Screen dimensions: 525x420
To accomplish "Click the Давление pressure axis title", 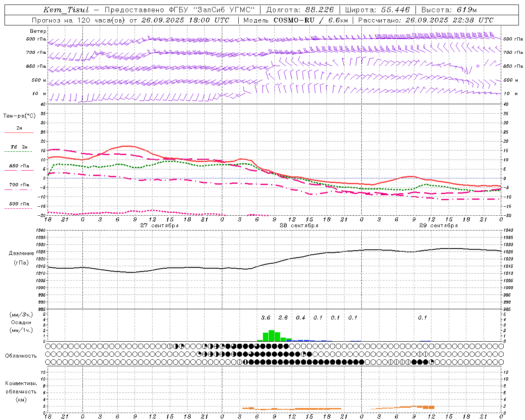I will click(x=21, y=253).
